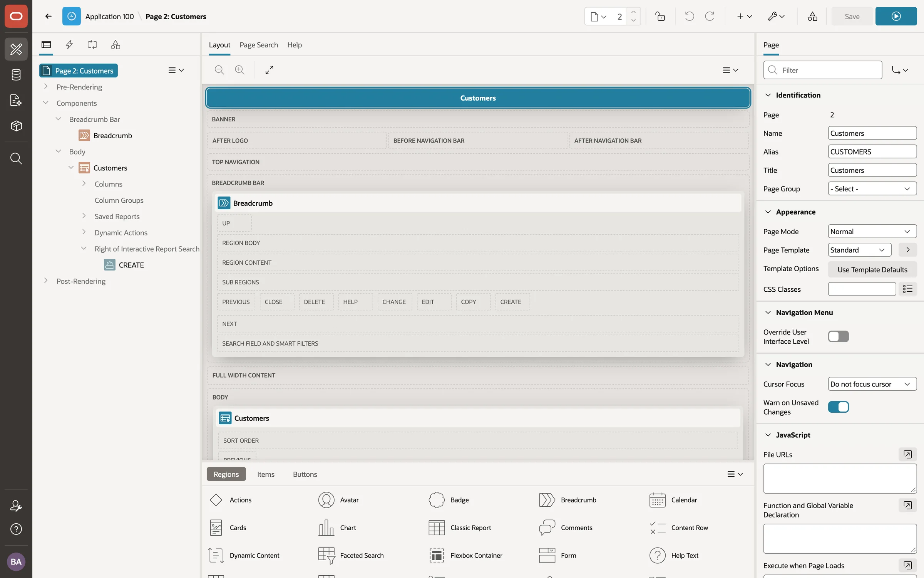This screenshot has height=578, width=924.
Task: Switch to the Dynamic Actions lightning tab
Action: point(69,45)
